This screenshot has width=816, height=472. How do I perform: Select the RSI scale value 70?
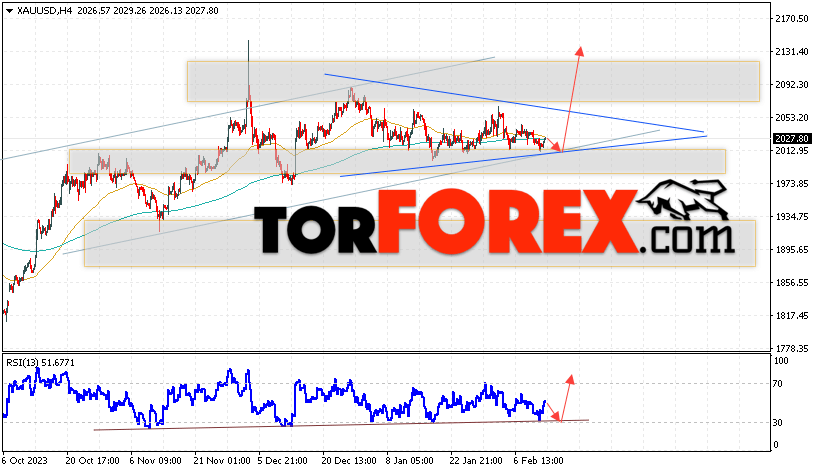coord(777,384)
